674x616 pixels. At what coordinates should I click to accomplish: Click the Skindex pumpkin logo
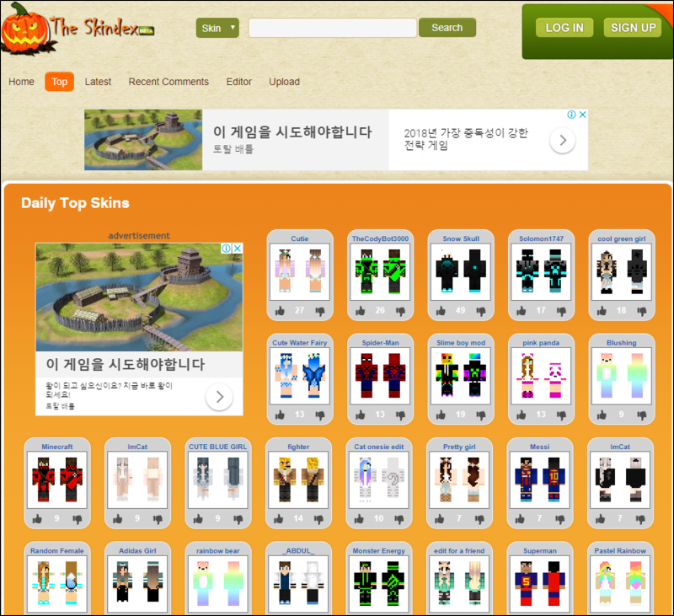click(27, 29)
